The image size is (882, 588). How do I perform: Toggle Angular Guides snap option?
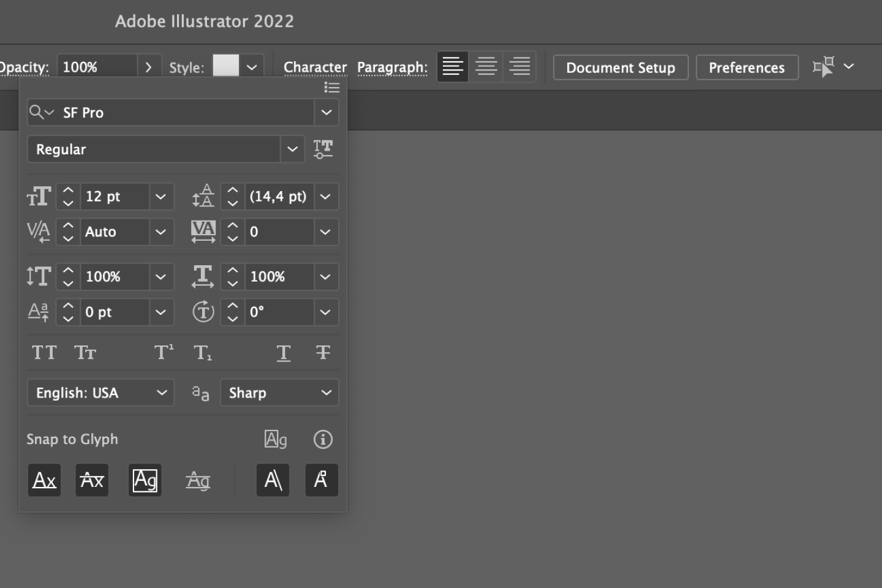[273, 480]
